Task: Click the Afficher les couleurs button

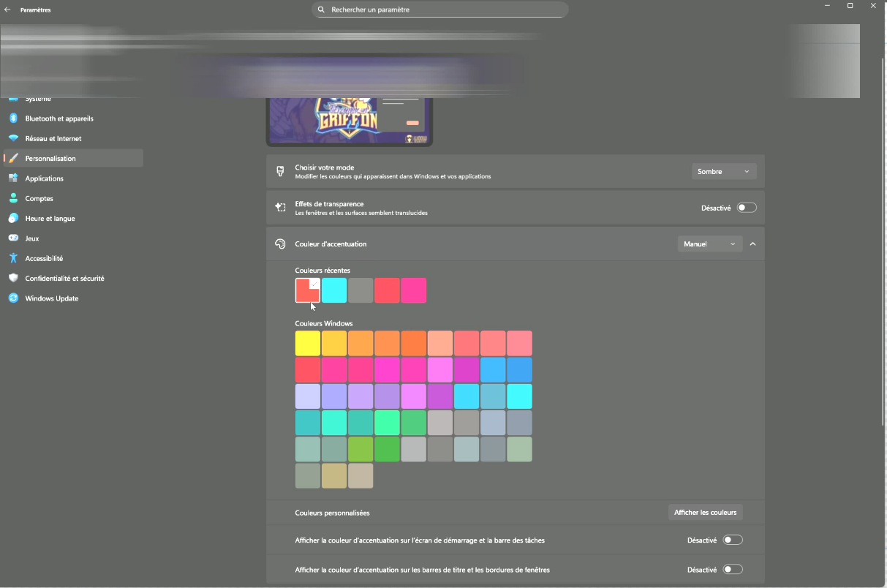Action: [706, 513]
